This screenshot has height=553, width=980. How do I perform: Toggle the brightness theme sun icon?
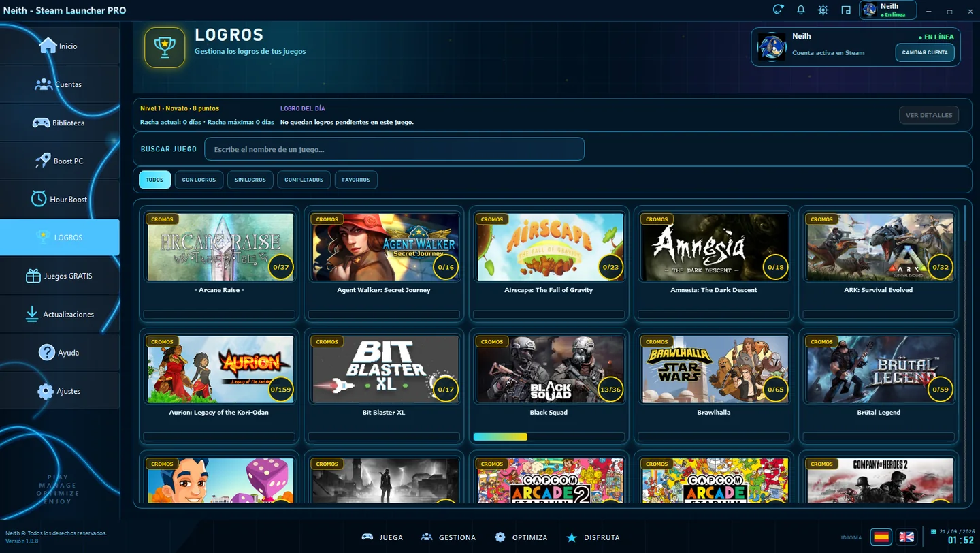click(823, 10)
